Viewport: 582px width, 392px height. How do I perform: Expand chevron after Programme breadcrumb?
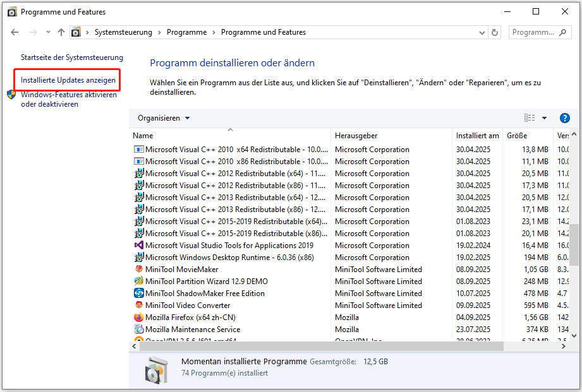click(x=214, y=33)
